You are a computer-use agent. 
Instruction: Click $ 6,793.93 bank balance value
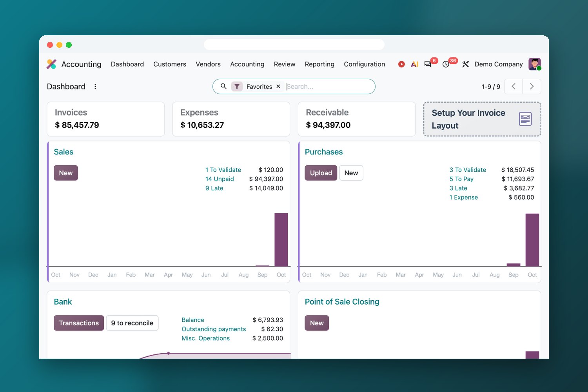(268, 320)
